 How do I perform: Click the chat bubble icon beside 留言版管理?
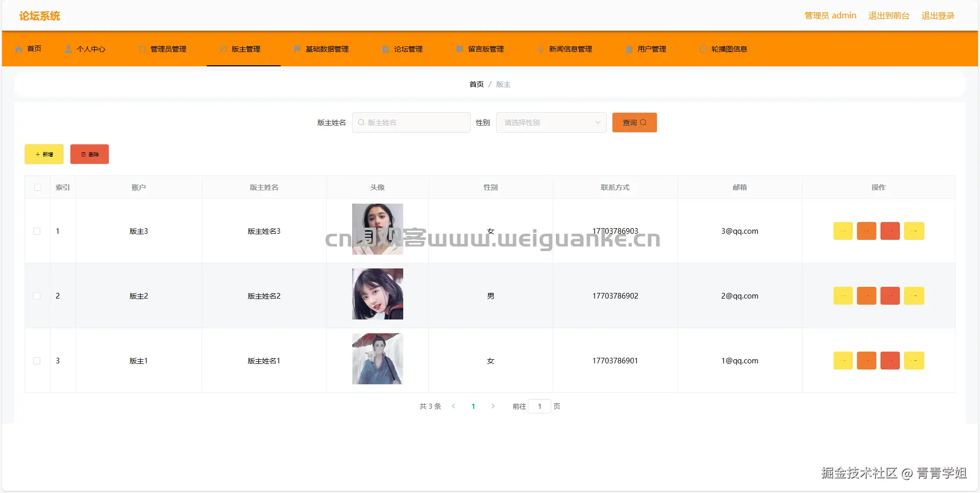[459, 49]
